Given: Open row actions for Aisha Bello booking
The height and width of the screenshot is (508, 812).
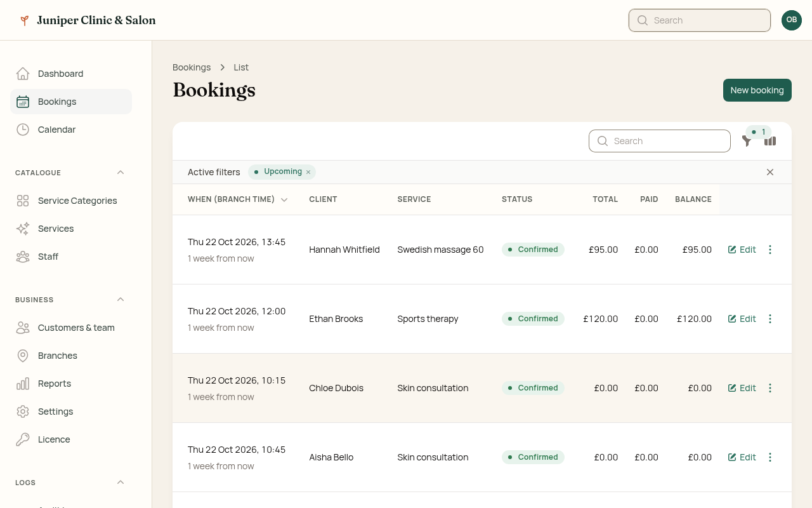Looking at the screenshot, I should tap(770, 457).
